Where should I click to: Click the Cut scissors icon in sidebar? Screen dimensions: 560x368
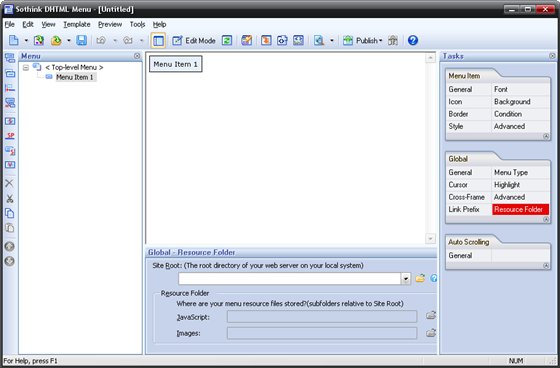pos(10,199)
